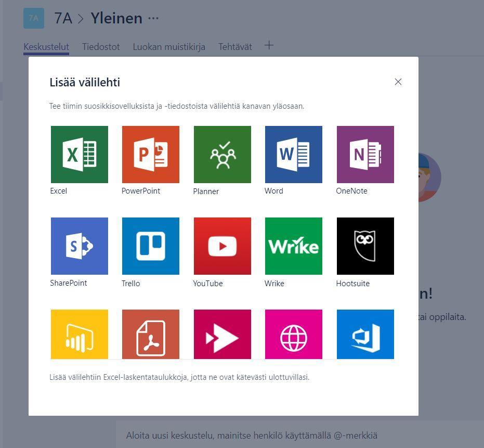The height and width of the screenshot is (448, 484).
Task: Select the Excel app tile
Action: point(80,154)
